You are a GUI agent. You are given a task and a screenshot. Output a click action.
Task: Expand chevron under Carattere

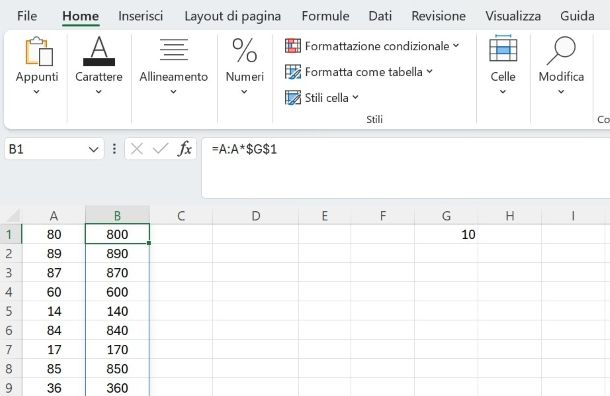point(98,92)
